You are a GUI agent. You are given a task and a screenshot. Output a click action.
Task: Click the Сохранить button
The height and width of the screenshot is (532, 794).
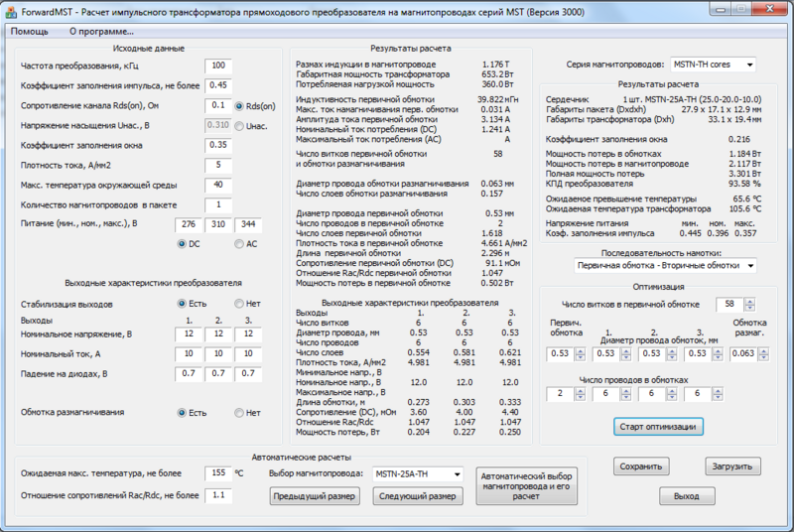click(x=641, y=466)
